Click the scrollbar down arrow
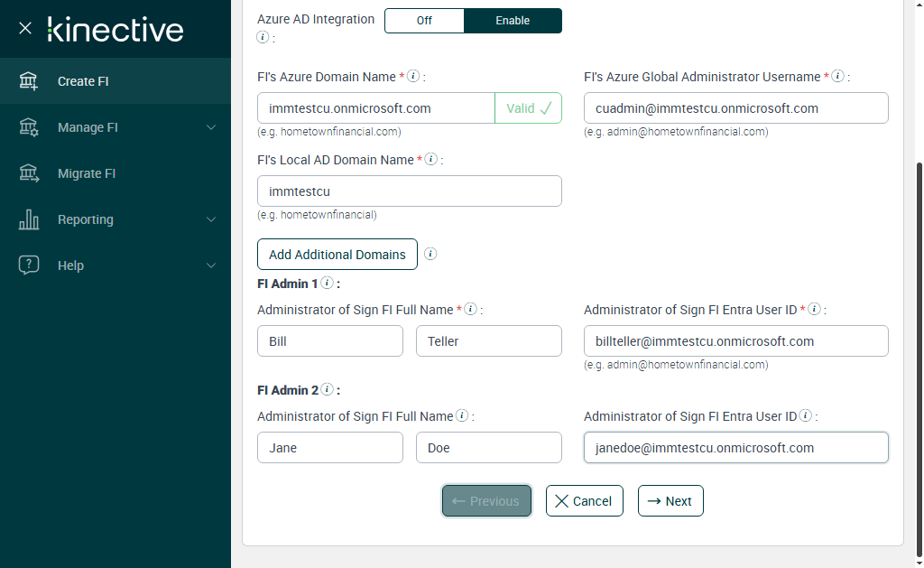924x568 pixels. tap(919, 563)
